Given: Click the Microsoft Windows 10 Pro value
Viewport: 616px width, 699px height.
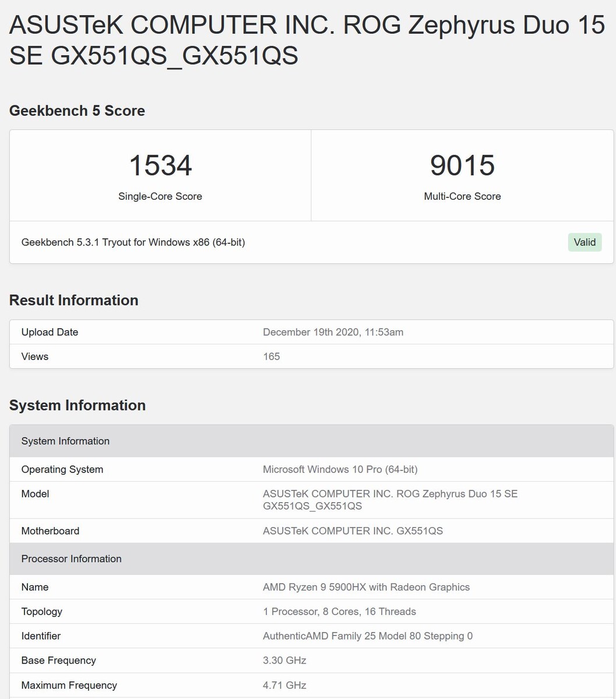Looking at the screenshot, I should [340, 469].
